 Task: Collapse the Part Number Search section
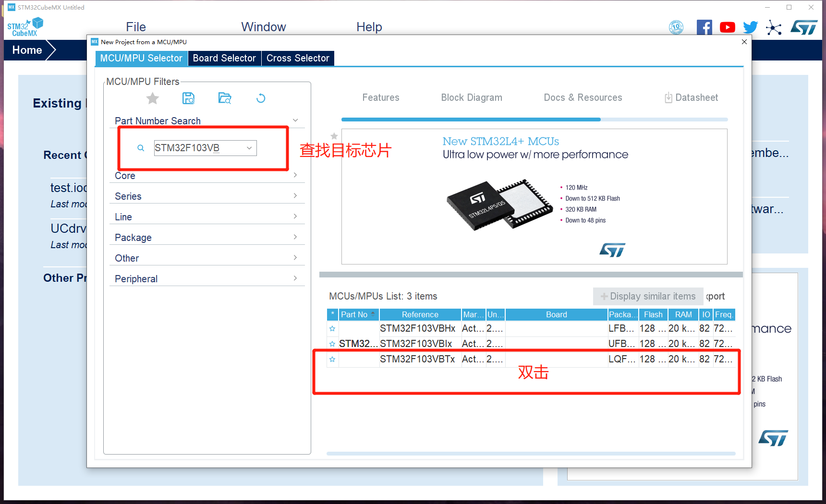tap(295, 120)
